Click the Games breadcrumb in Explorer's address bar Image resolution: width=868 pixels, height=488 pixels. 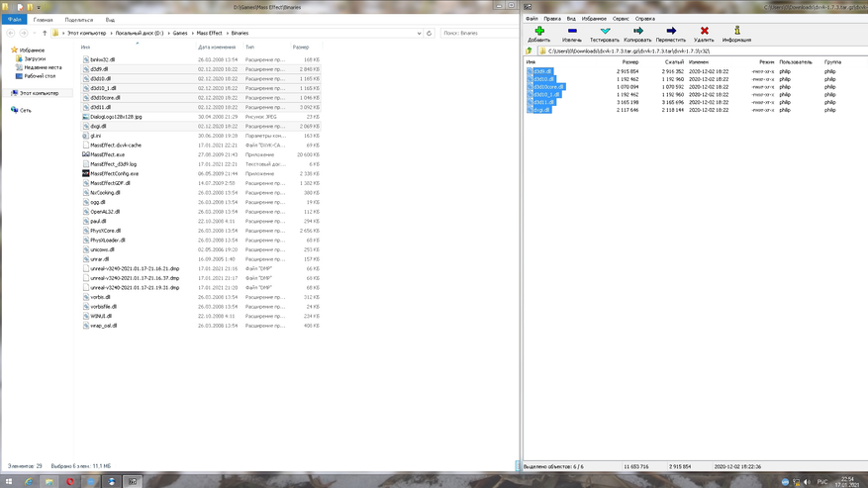(180, 34)
